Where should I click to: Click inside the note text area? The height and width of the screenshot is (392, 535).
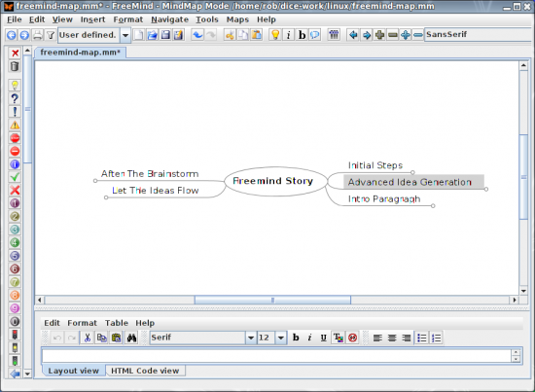click(x=276, y=355)
